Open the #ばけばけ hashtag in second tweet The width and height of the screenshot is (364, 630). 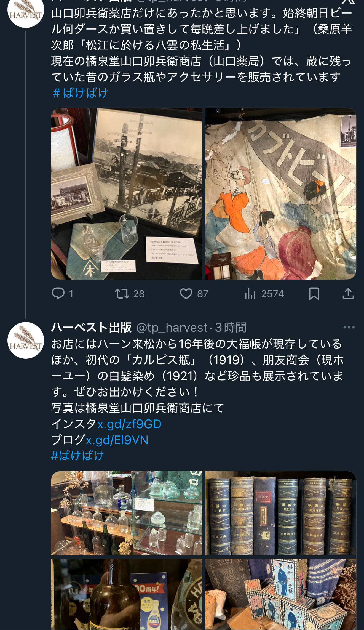[77, 456]
